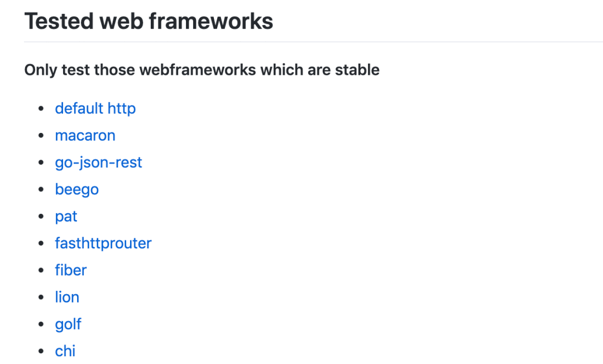Screen dimensions: 603x364
Task: Open the go-json-rest link
Action: point(98,162)
